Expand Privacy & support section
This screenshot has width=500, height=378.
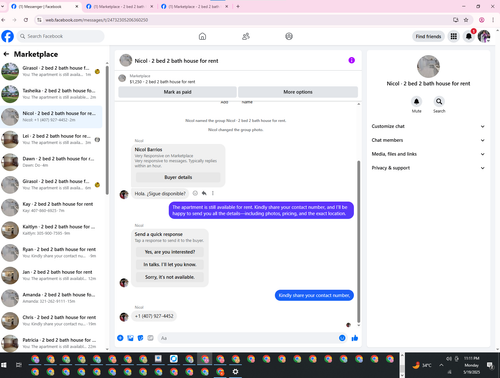point(428,168)
